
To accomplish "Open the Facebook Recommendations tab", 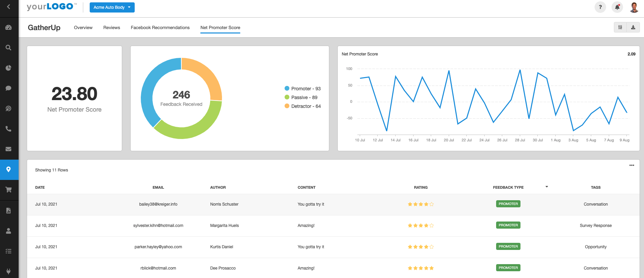I will pyautogui.click(x=160, y=28).
